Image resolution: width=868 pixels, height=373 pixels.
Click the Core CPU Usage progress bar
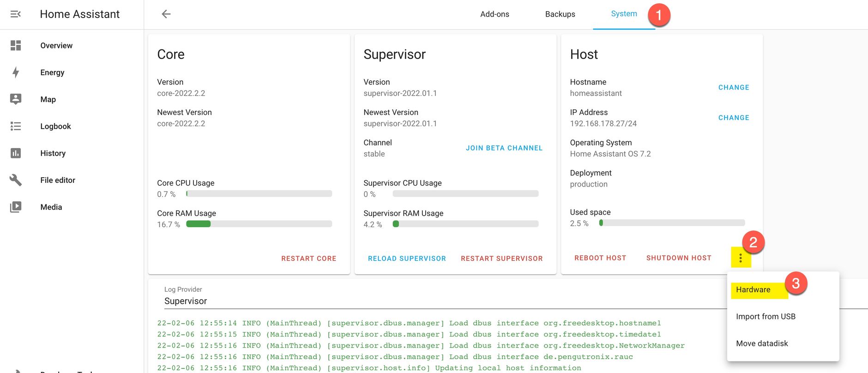tap(259, 194)
